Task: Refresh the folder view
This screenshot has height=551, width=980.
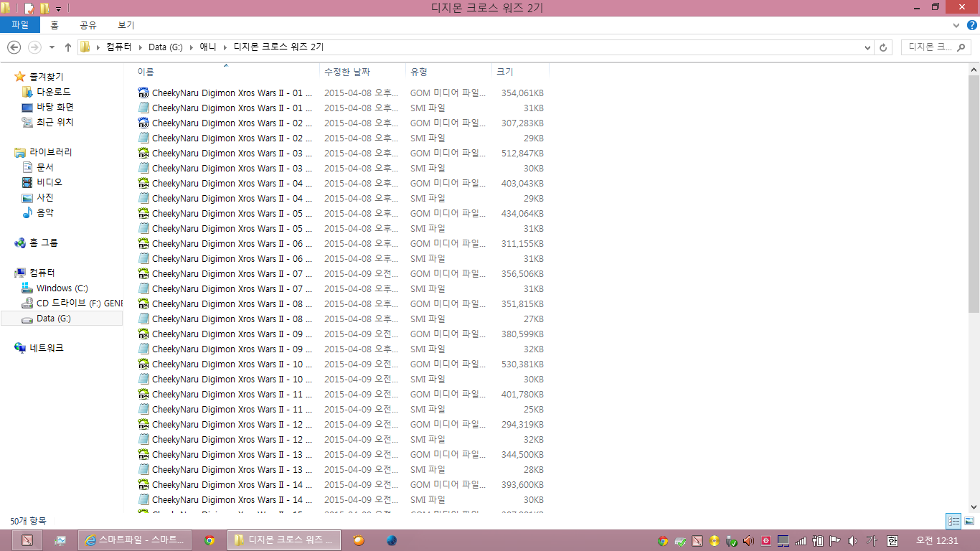Action: coord(883,47)
